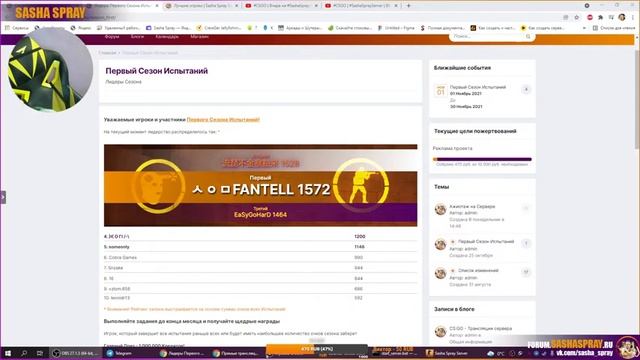Open the Магазин menu item
The width and height of the screenshot is (640, 360).
(x=200, y=37)
